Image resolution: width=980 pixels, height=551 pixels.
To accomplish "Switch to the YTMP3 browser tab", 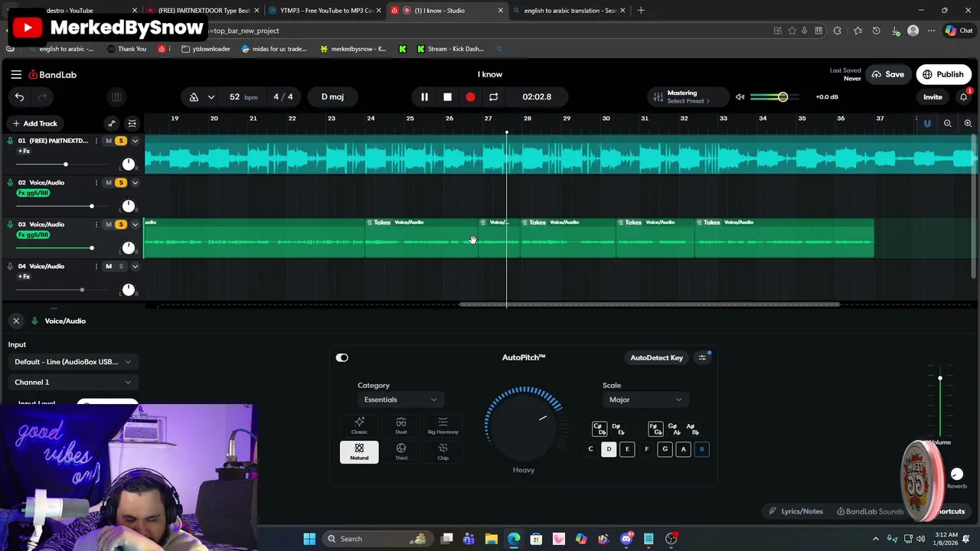I will 325,11.
